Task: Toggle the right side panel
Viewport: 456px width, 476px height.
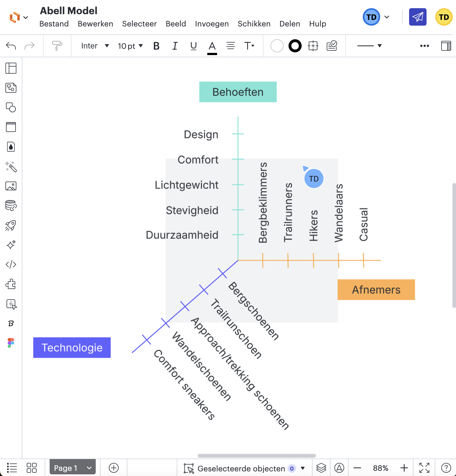Action: 446,46
